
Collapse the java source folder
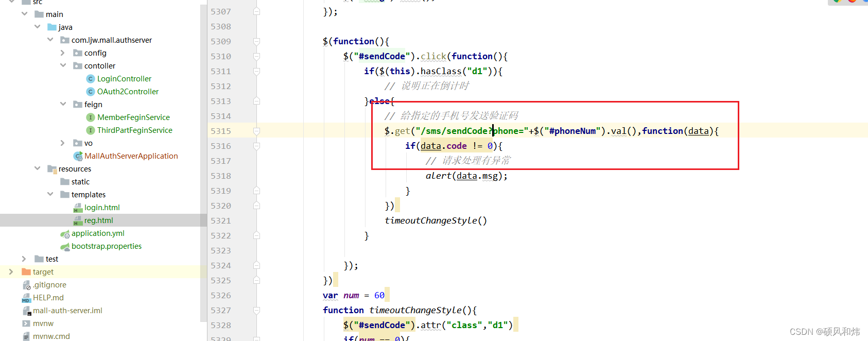(x=37, y=27)
